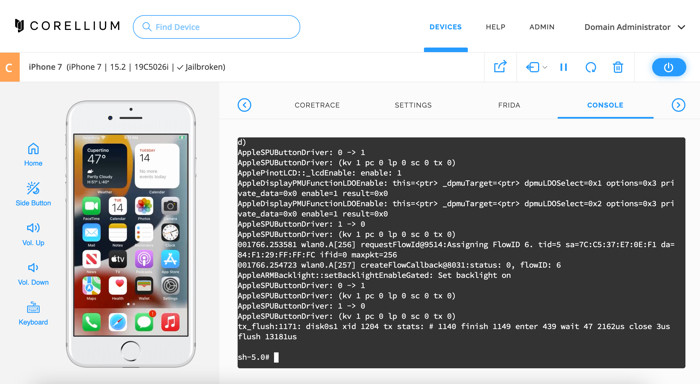
Task: Delete the device with trash icon
Action: 618,67
